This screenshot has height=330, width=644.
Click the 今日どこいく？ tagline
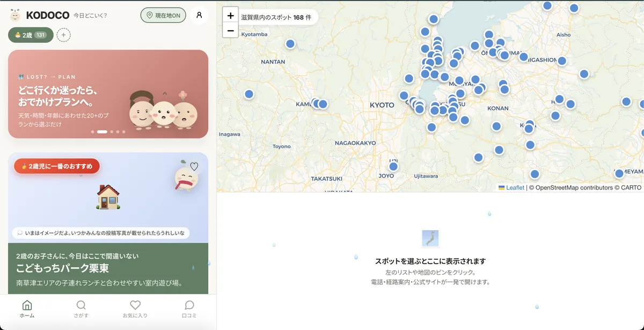pos(90,16)
